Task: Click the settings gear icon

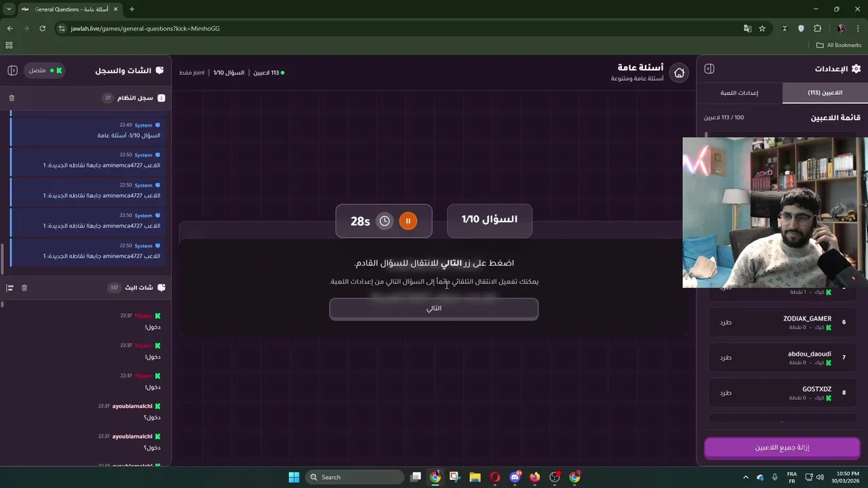Action: [856, 68]
